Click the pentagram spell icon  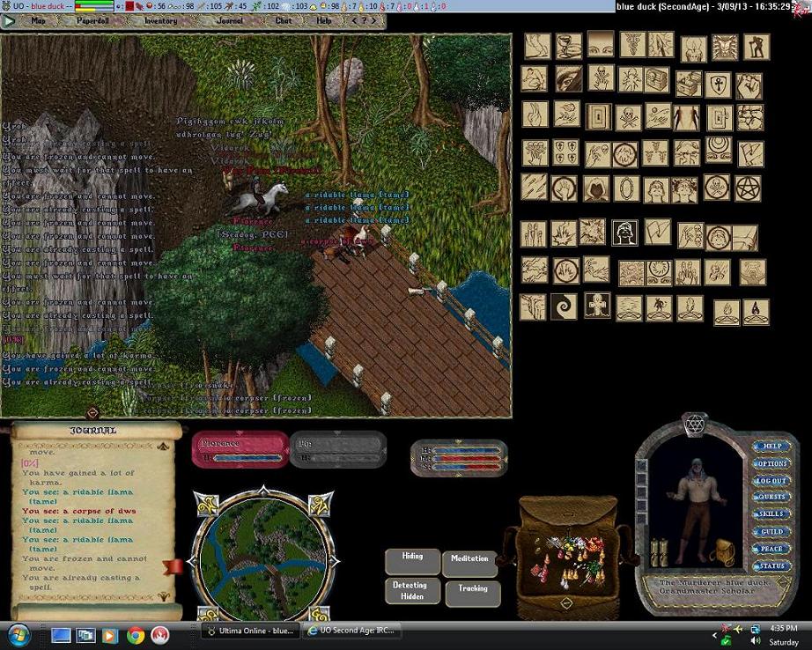(x=748, y=188)
